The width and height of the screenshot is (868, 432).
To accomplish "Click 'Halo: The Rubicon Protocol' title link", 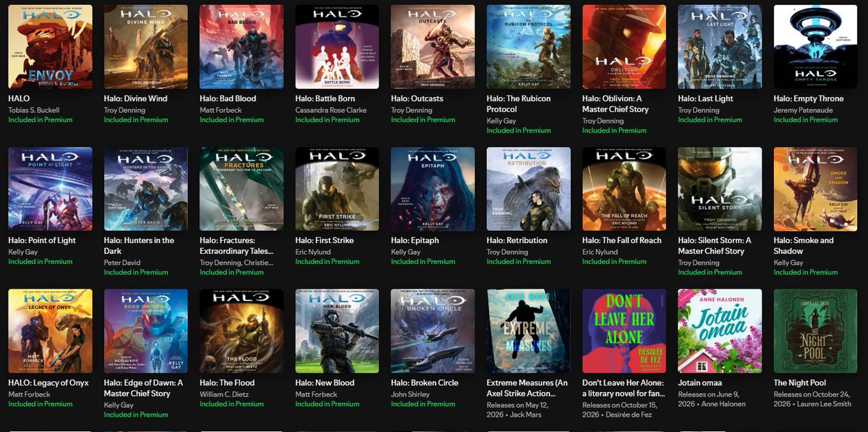I will click(x=519, y=103).
